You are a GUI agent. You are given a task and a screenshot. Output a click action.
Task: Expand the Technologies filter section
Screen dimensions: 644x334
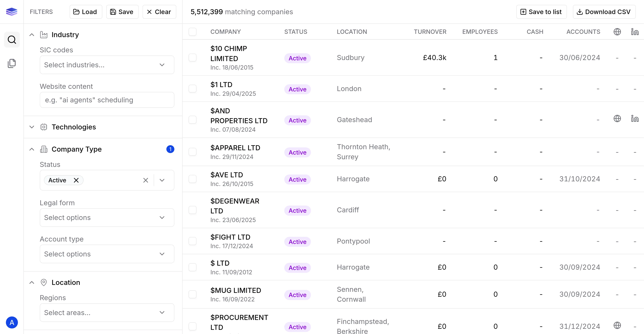pyautogui.click(x=32, y=127)
